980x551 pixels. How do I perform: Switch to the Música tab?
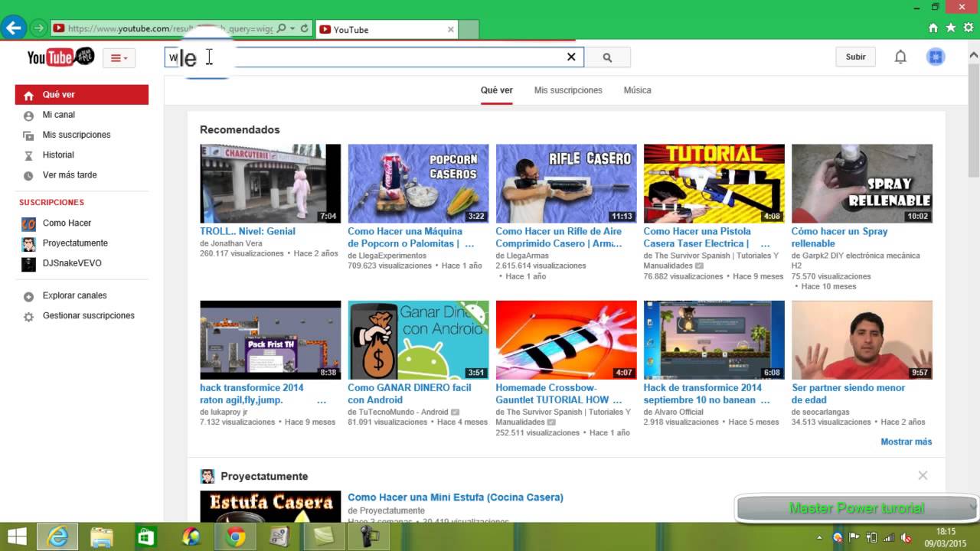[x=637, y=90]
